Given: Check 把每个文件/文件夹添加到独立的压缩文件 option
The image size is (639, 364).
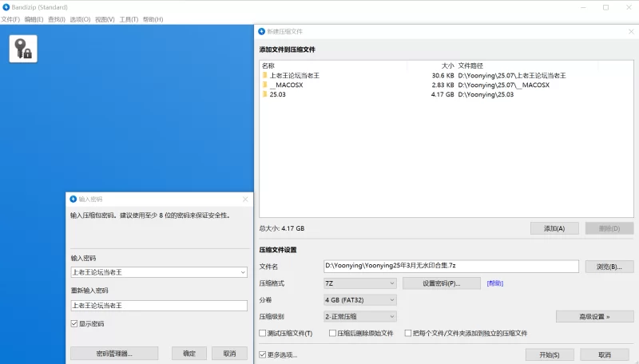Looking at the screenshot, I should click(408, 333).
